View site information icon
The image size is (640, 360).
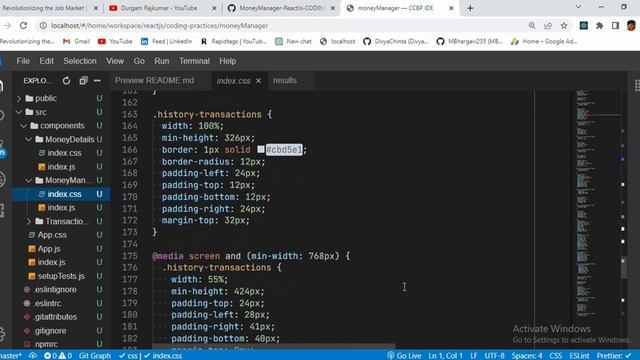tap(43, 26)
